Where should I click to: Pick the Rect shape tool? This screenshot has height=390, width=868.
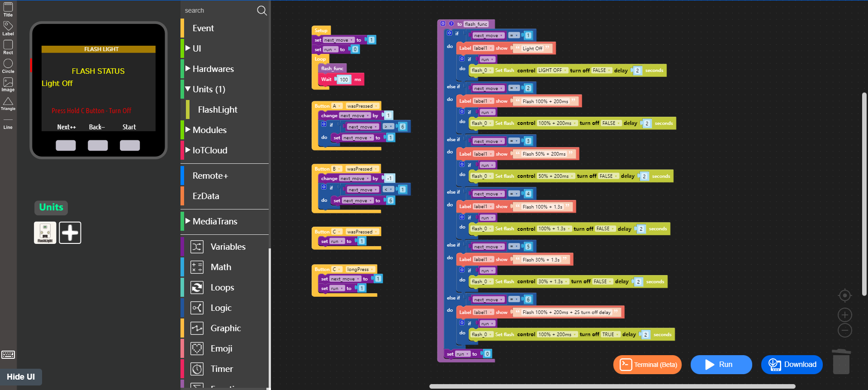(x=8, y=47)
